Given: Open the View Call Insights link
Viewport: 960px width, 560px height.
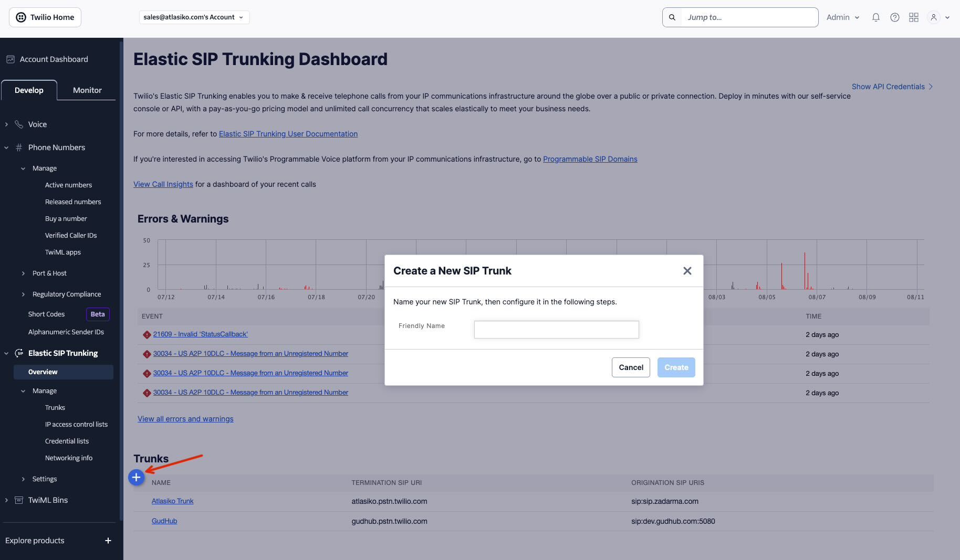Looking at the screenshot, I should (163, 184).
